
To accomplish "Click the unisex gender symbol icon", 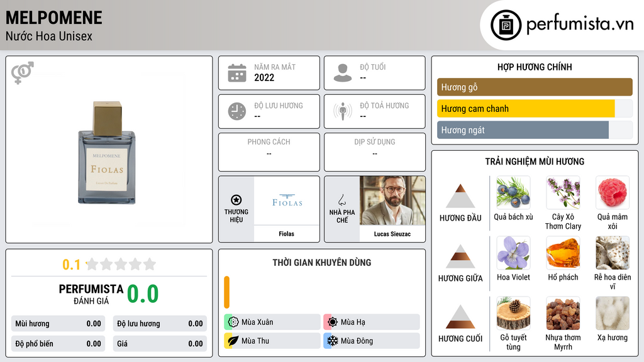I will click(x=23, y=73).
